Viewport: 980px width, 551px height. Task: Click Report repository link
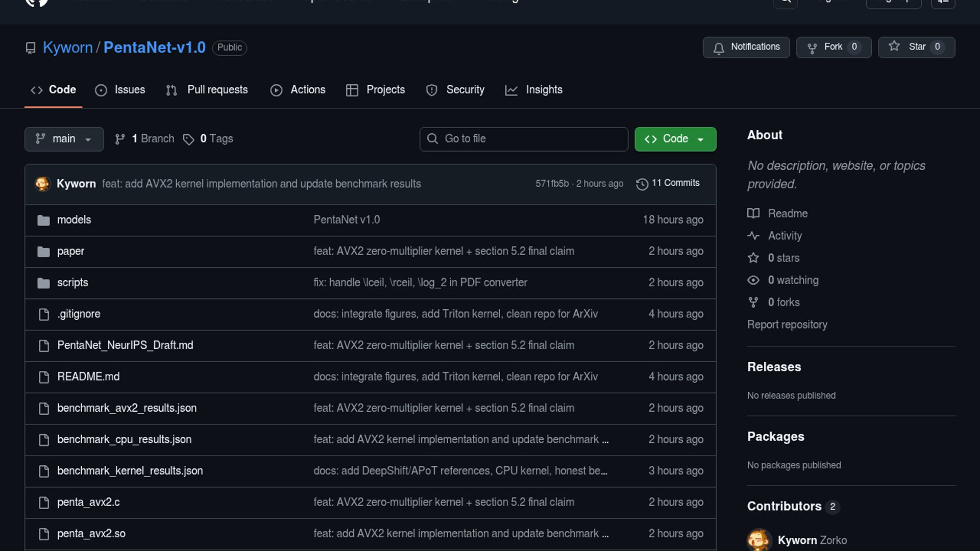coord(787,324)
